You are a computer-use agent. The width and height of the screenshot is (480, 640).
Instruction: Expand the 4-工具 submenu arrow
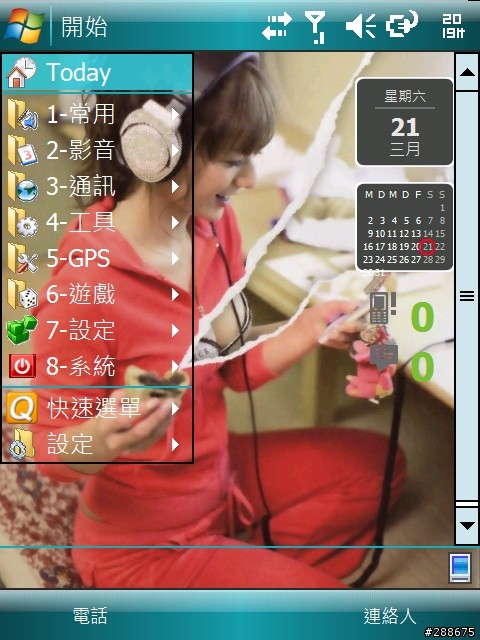tap(176, 222)
